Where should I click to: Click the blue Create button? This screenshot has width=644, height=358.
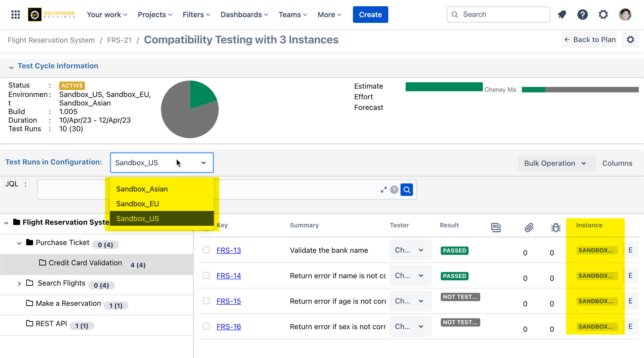point(370,15)
